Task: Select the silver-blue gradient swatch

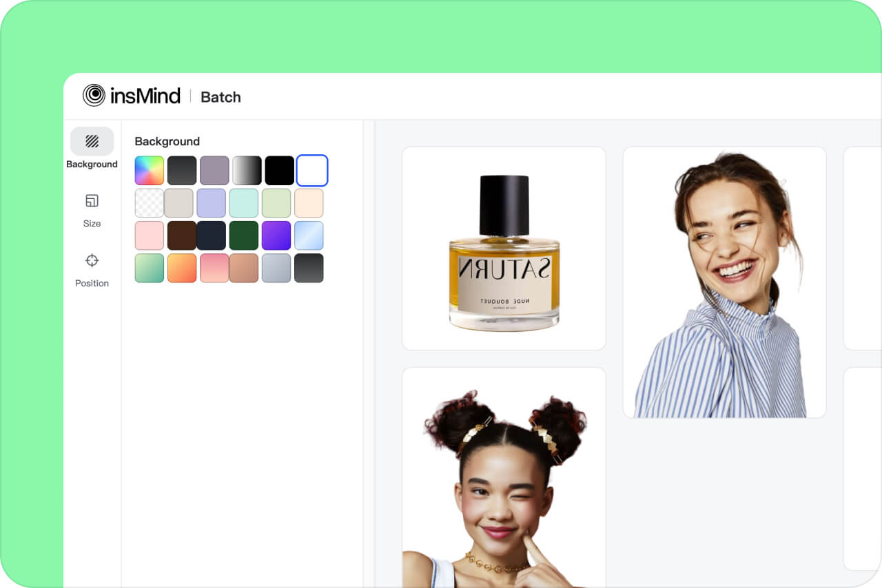Action: (276, 268)
